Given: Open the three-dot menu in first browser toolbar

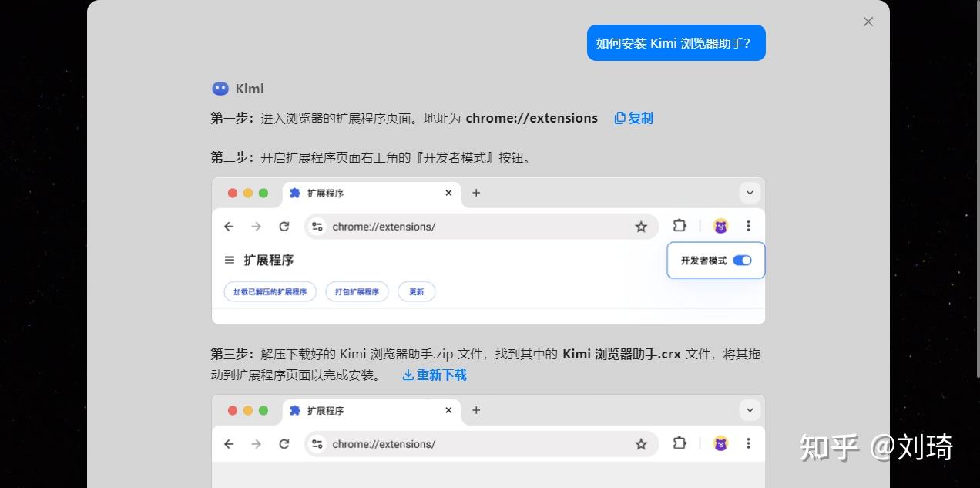Looking at the screenshot, I should 748,226.
